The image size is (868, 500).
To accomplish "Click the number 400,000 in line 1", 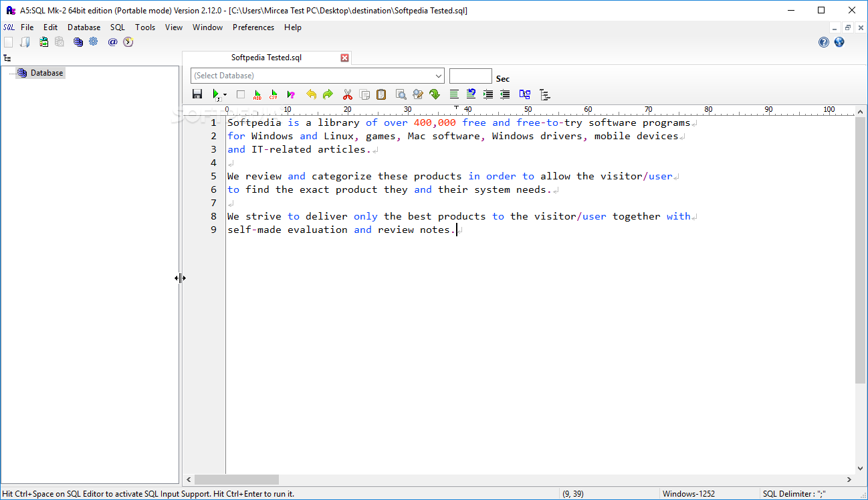I will (435, 122).
